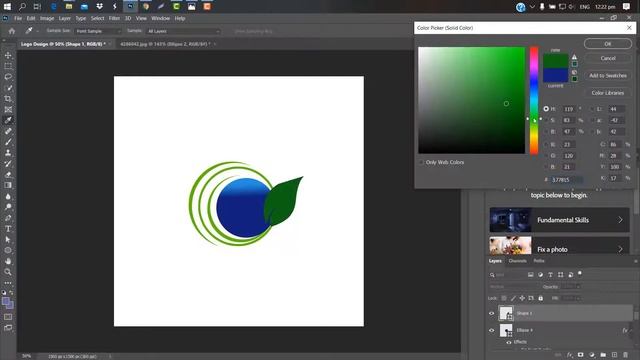Click the lock position icon
Viewport: 640px width, 360px height.
click(x=522, y=298)
